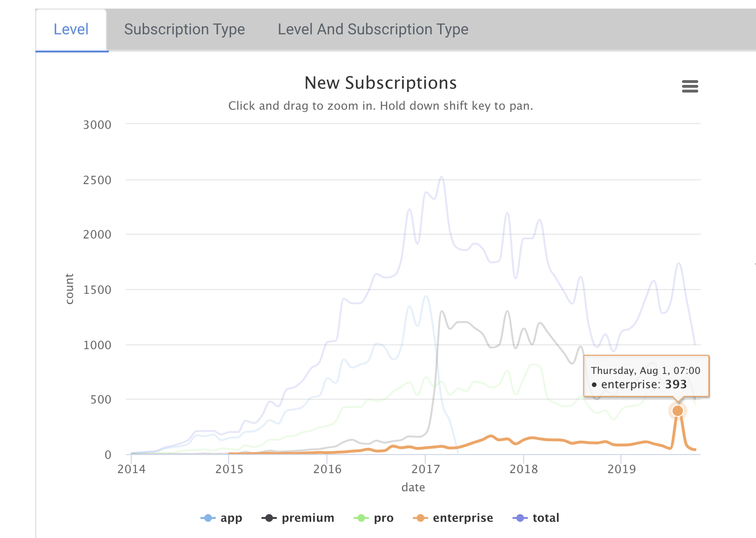Open the Subscription Type tab
This screenshot has height=538, width=756.
pyautogui.click(x=185, y=30)
